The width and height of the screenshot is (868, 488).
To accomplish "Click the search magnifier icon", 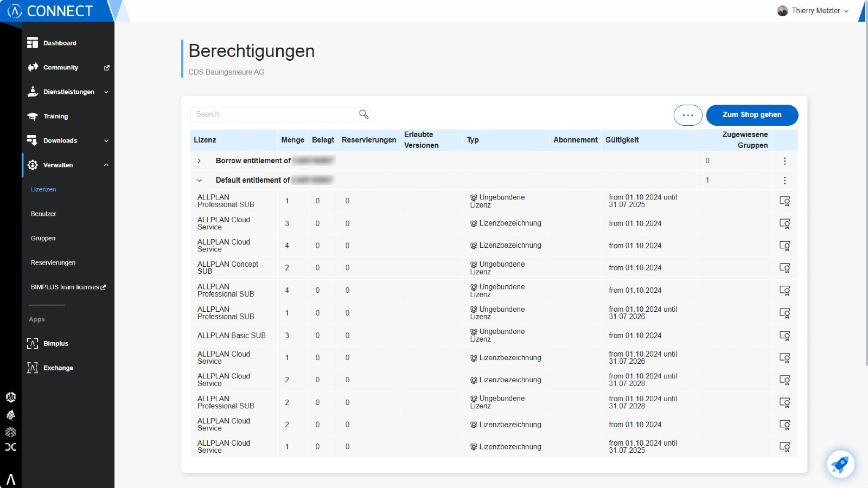I will click(363, 114).
